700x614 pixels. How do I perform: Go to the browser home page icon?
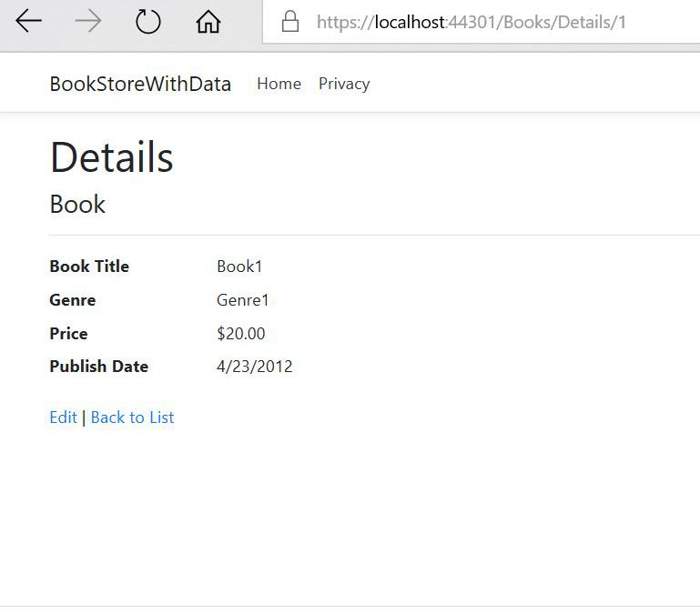[208, 22]
